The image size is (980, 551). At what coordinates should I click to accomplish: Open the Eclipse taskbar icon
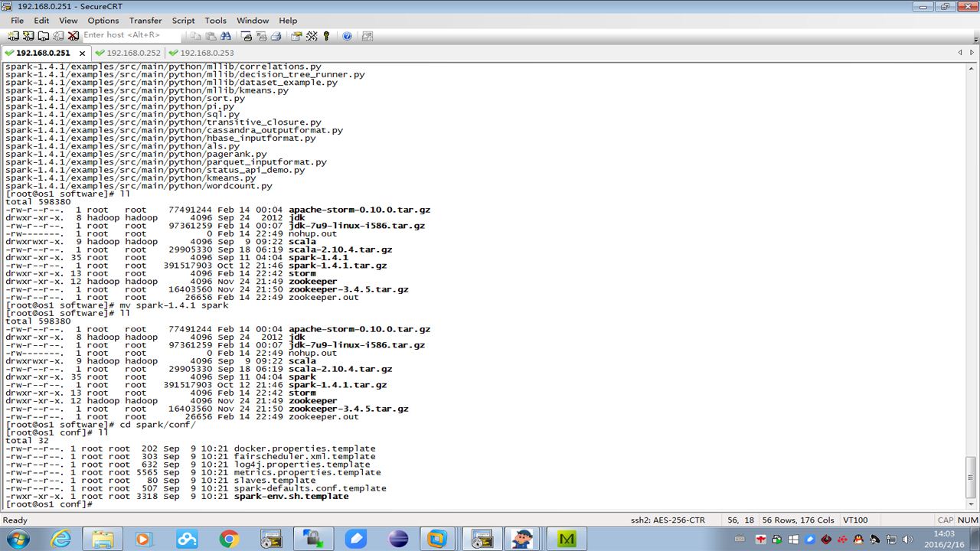[x=398, y=539]
